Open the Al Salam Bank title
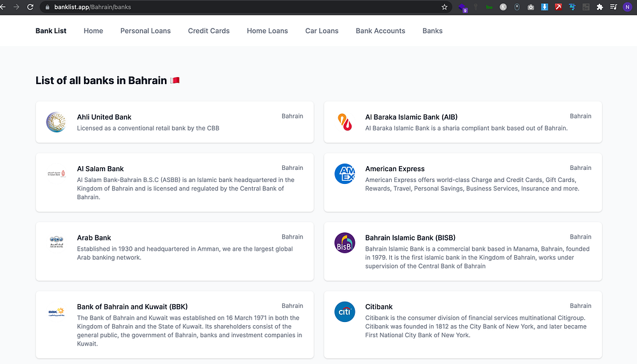 pos(101,169)
